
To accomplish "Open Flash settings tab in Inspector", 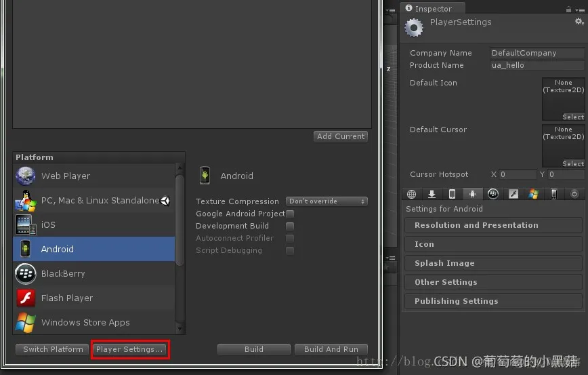I will pos(513,194).
